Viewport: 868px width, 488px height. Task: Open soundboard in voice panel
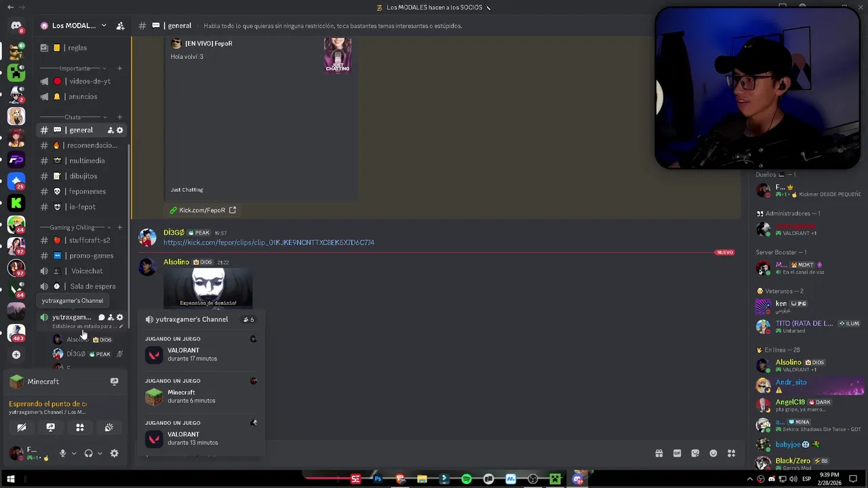tap(108, 428)
